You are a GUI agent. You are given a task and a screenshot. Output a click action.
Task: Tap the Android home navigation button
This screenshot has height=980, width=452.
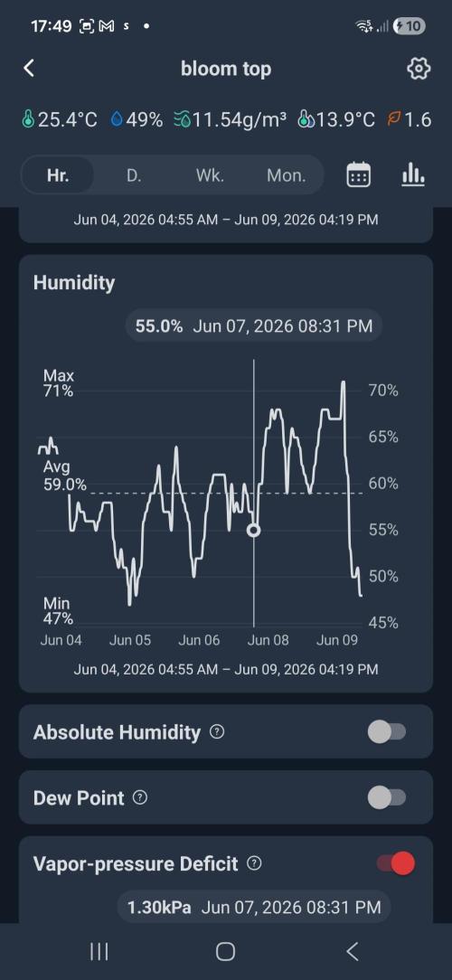coord(225,951)
